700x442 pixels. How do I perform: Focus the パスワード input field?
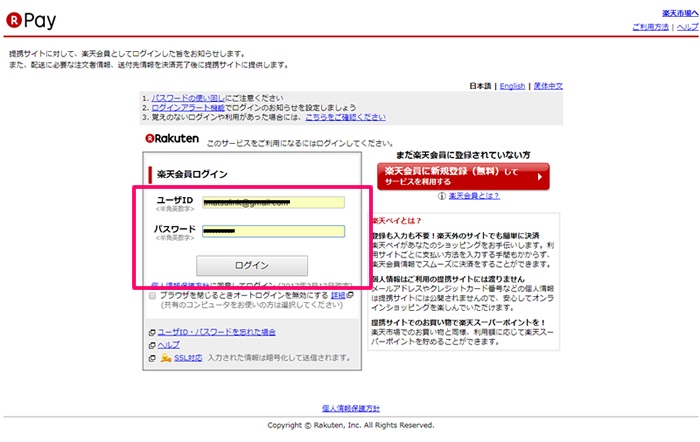(273, 231)
